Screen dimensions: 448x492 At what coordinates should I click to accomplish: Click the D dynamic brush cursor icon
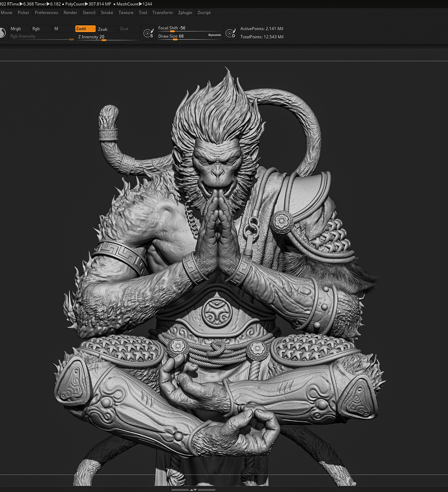tap(231, 33)
